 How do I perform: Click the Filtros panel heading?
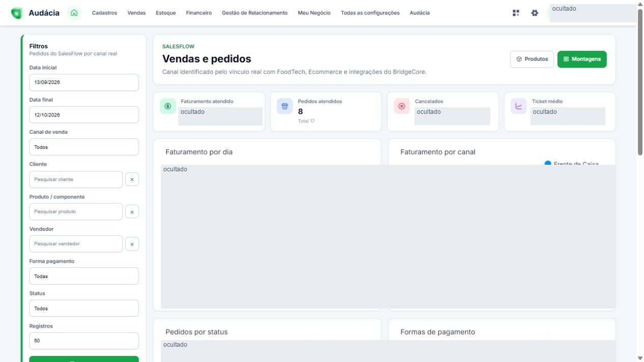coord(39,46)
